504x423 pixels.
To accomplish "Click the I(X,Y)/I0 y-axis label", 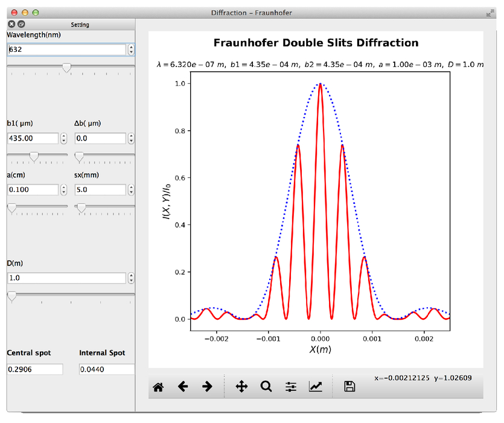I will point(166,202).
